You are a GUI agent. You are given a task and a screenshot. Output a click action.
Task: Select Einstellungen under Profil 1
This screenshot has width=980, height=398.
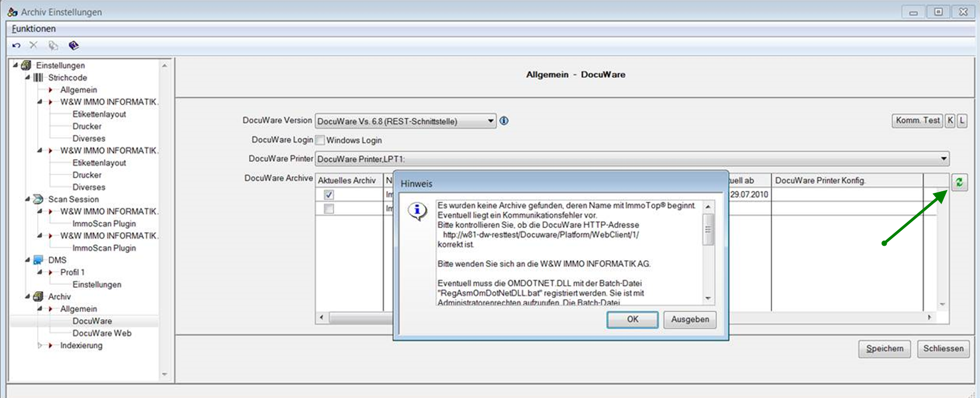tap(97, 285)
